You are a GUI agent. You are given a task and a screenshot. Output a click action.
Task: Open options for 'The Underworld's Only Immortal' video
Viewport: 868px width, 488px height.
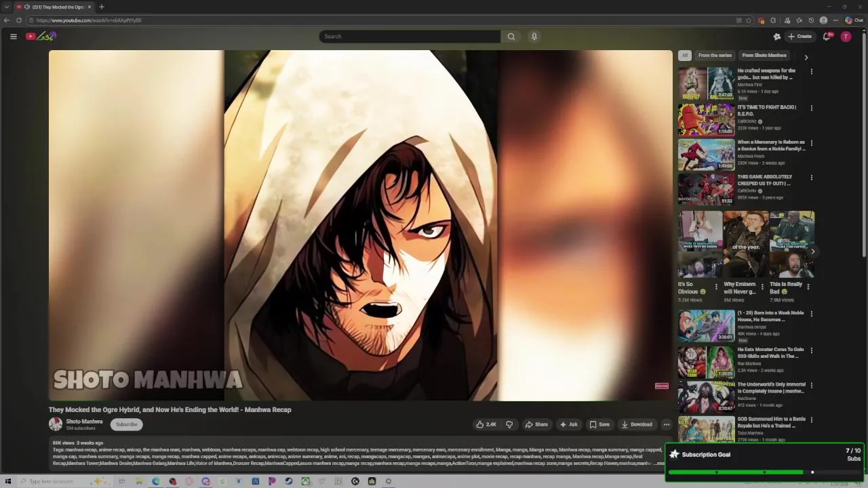point(811,385)
